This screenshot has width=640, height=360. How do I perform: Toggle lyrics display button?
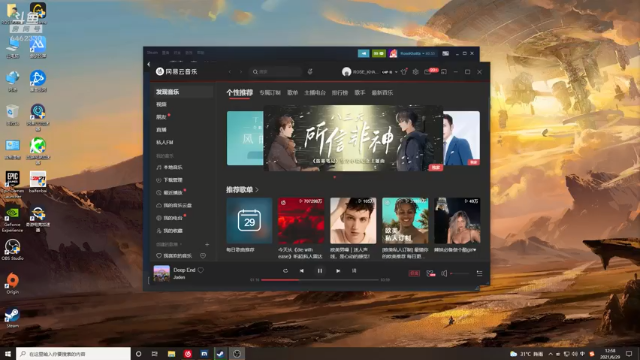tap(354, 271)
